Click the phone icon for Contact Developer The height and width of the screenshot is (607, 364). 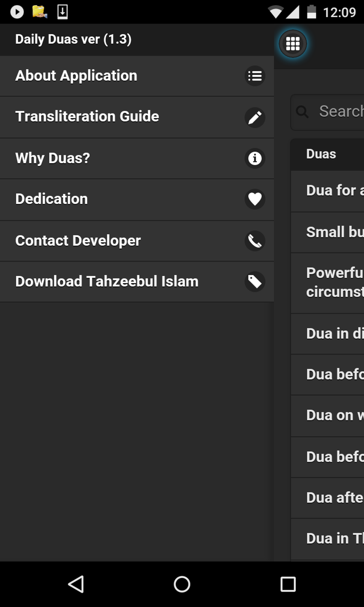coord(255,241)
